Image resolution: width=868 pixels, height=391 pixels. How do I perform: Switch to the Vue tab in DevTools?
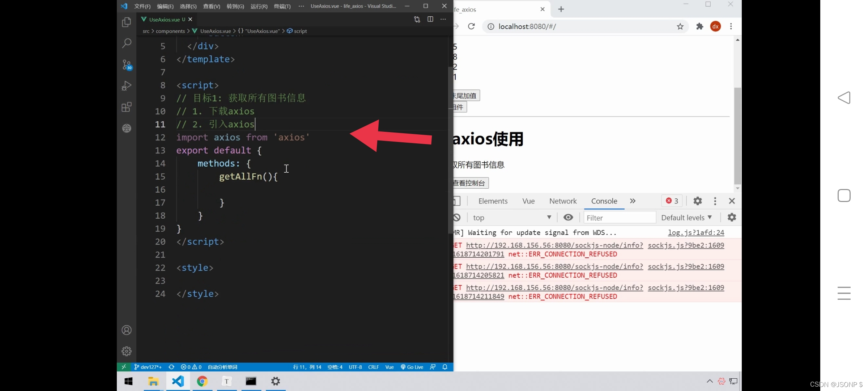pos(528,201)
